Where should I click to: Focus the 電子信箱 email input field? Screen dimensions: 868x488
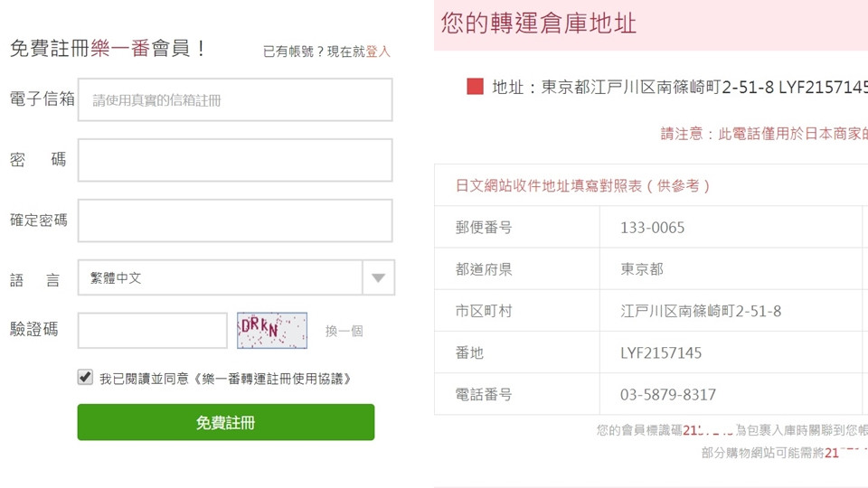tap(235, 100)
